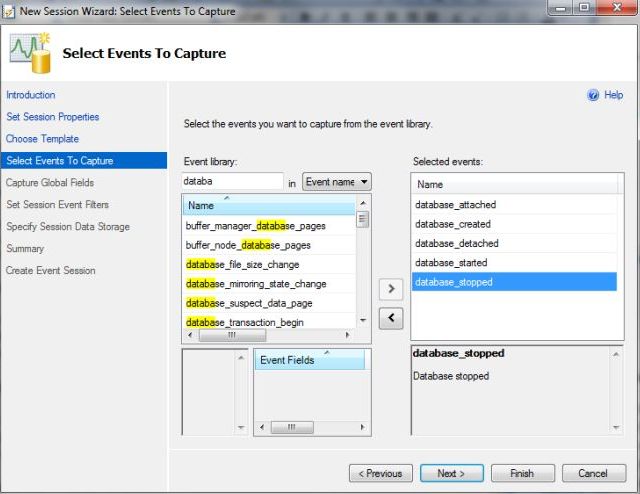Click the event library search field
The width and height of the screenshot is (640, 494).
[232, 181]
